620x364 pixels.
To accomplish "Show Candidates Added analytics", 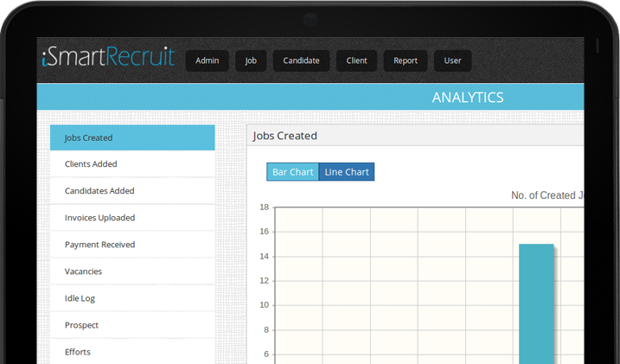I will (x=132, y=191).
